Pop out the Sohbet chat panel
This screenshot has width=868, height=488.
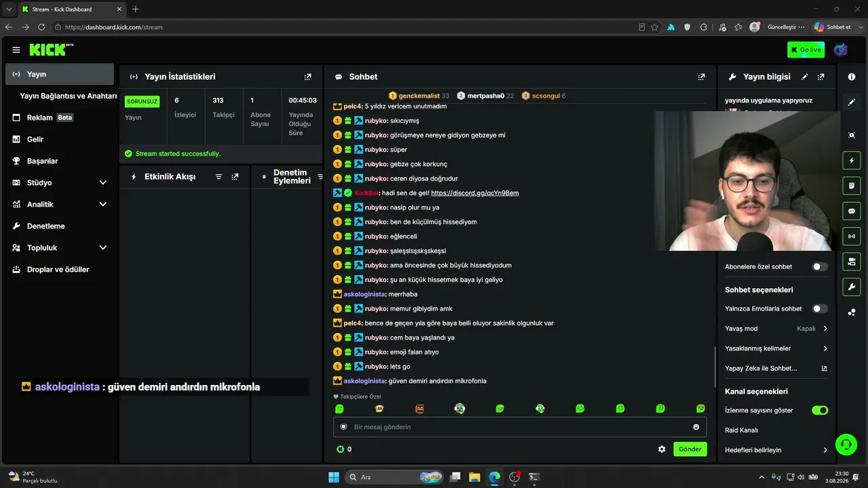click(x=701, y=77)
